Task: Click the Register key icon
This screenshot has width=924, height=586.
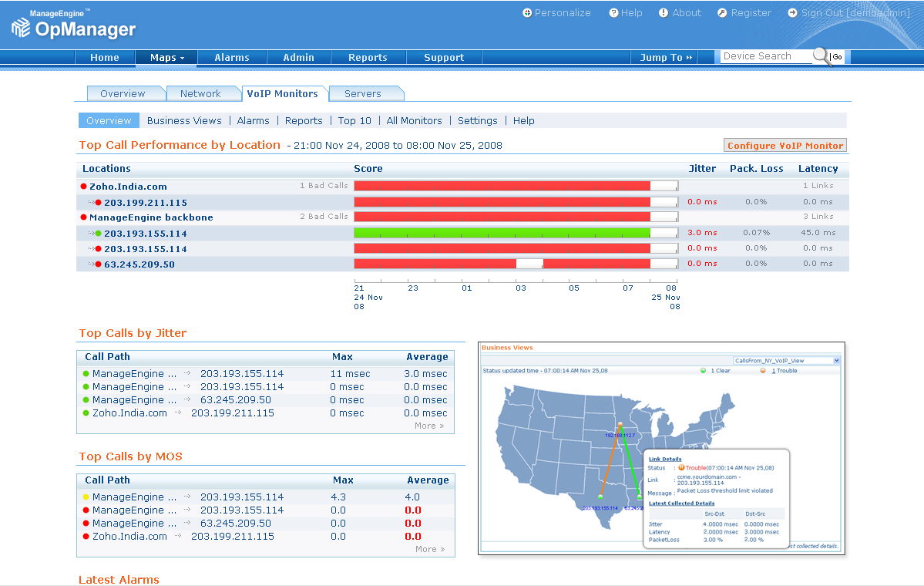Action: click(x=722, y=13)
